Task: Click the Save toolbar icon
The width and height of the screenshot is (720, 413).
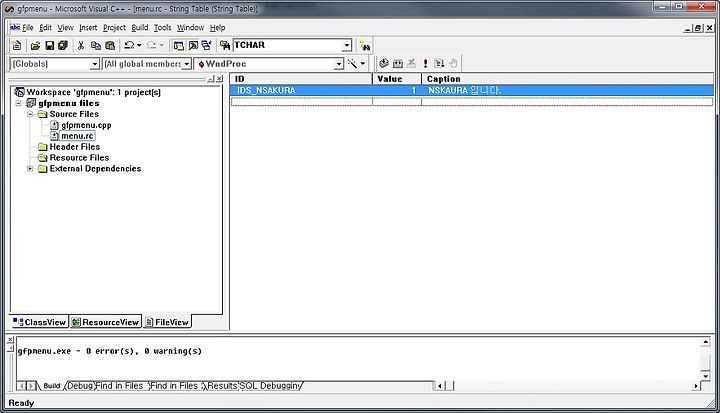Action: coord(50,45)
